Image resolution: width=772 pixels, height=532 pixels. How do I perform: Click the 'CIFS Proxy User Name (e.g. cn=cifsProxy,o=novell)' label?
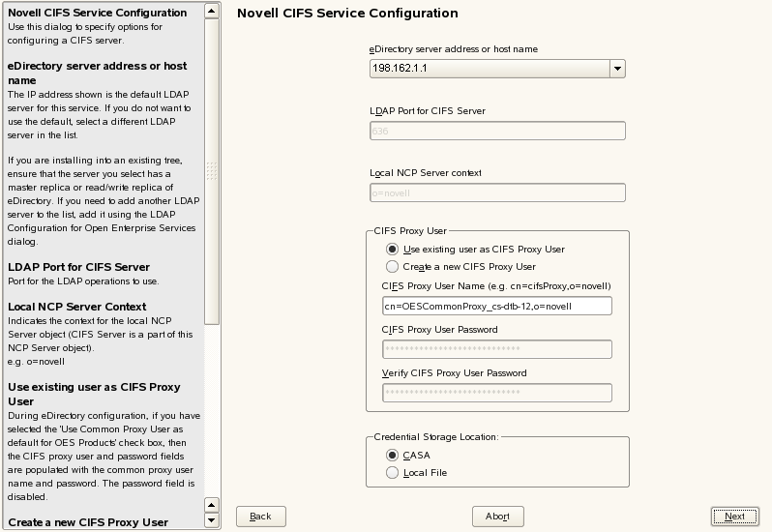point(496,286)
